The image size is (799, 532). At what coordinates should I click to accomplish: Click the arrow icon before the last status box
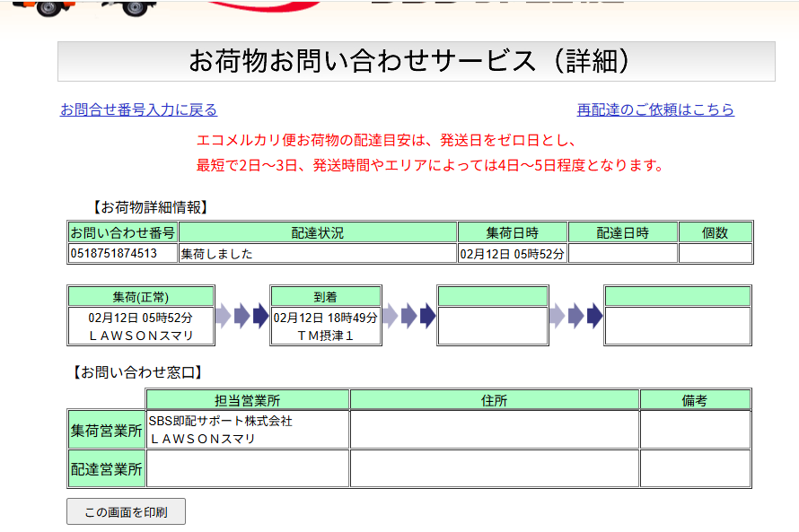[x=575, y=316]
